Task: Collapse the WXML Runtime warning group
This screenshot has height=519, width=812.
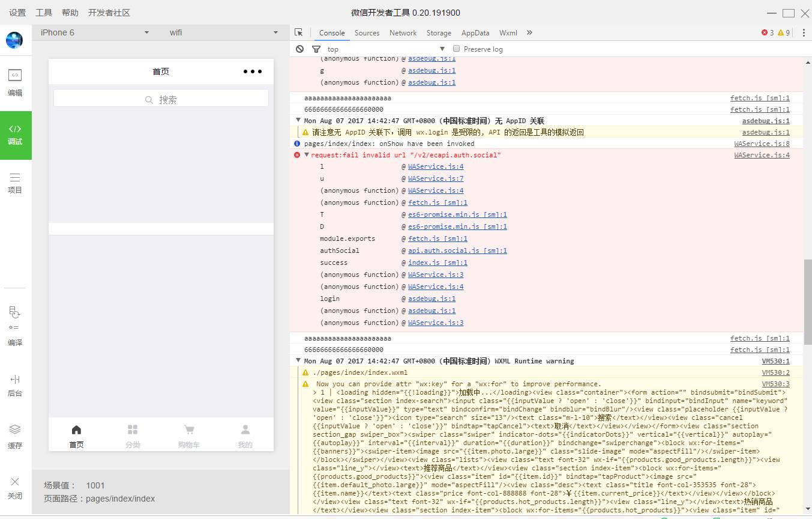Action: [x=298, y=360]
